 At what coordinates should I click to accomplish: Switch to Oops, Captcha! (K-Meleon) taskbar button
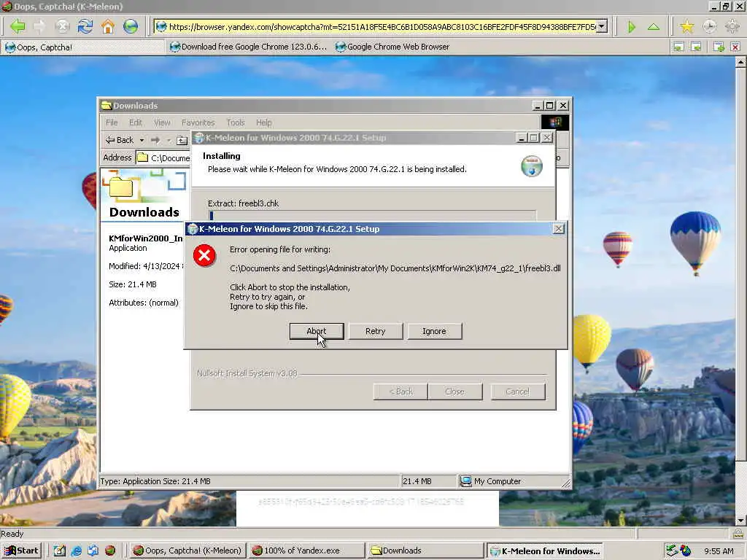pos(187,551)
